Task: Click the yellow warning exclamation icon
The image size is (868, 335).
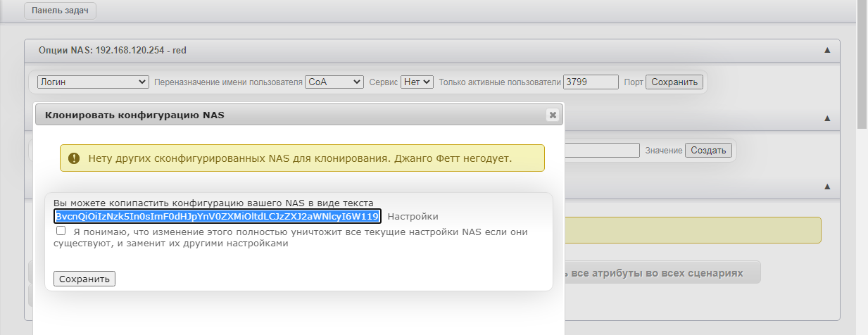Action: [x=74, y=158]
